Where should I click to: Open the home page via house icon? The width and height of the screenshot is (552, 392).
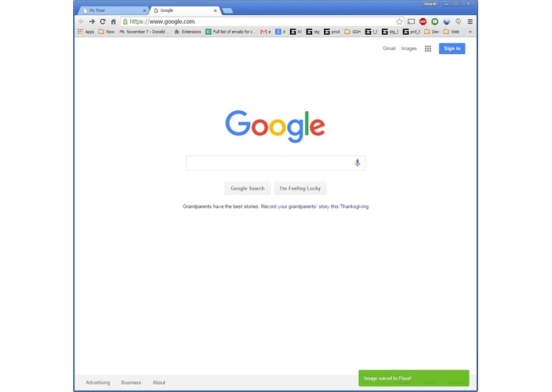pos(114,21)
